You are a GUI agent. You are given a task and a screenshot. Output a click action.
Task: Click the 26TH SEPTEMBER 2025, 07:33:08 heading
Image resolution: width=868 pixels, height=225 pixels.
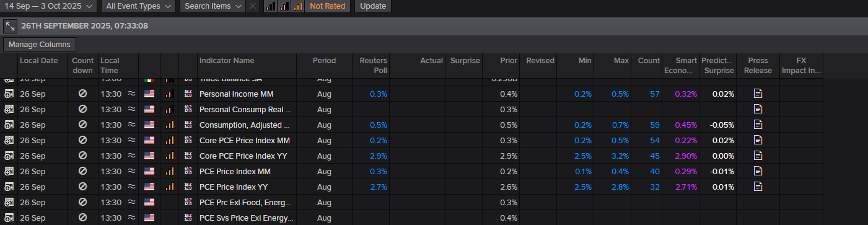pos(84,26)
